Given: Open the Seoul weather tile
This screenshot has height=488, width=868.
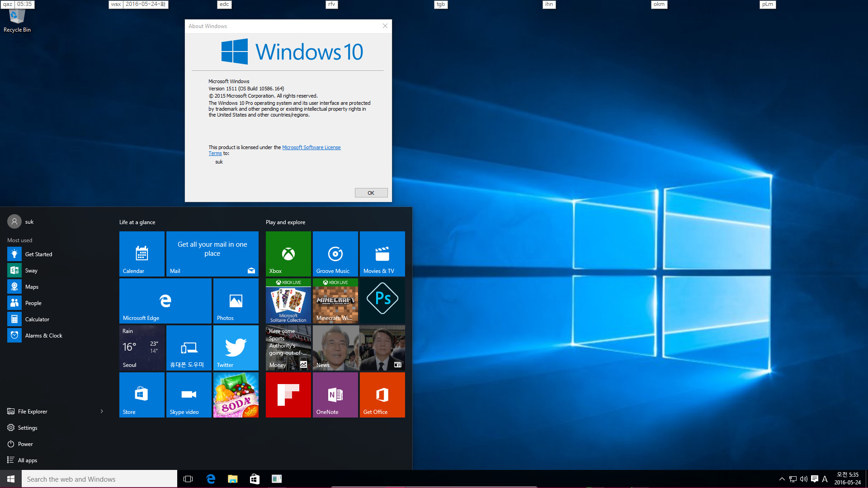Looking at the screenshot, I should coord(142,348).
